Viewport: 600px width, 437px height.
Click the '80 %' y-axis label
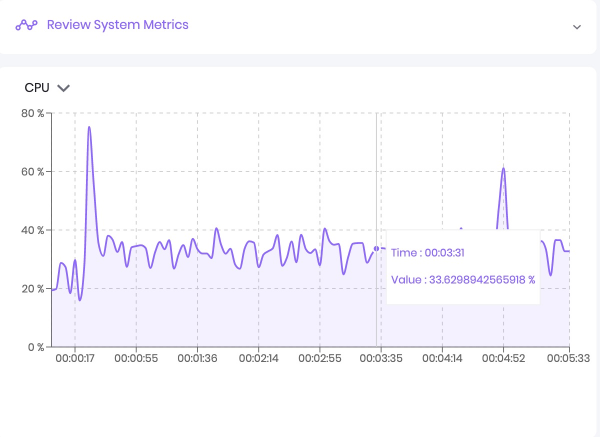pos(33,113)
